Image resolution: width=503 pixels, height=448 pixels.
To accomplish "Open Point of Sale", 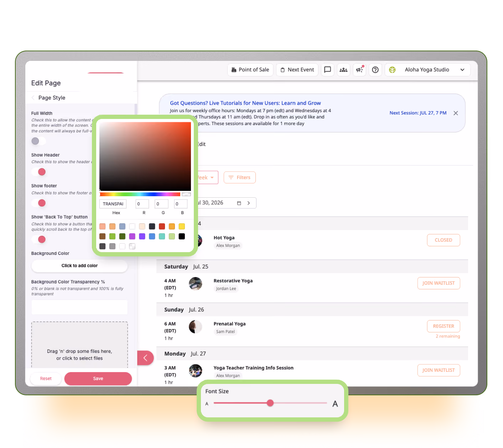I will 250,70.
